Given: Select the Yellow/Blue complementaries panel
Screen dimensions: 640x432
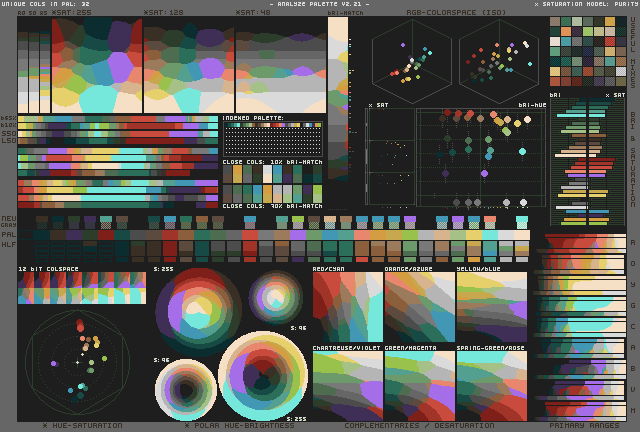Looking at the screenshot, I should [491, 308].
